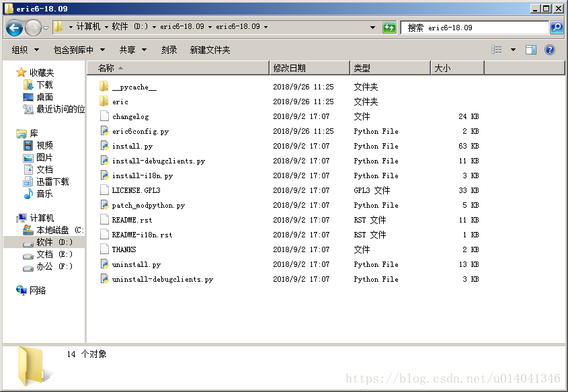Click the 刻录 toolbar button
This screenshot has width=568, height=392.
[169, 50]
